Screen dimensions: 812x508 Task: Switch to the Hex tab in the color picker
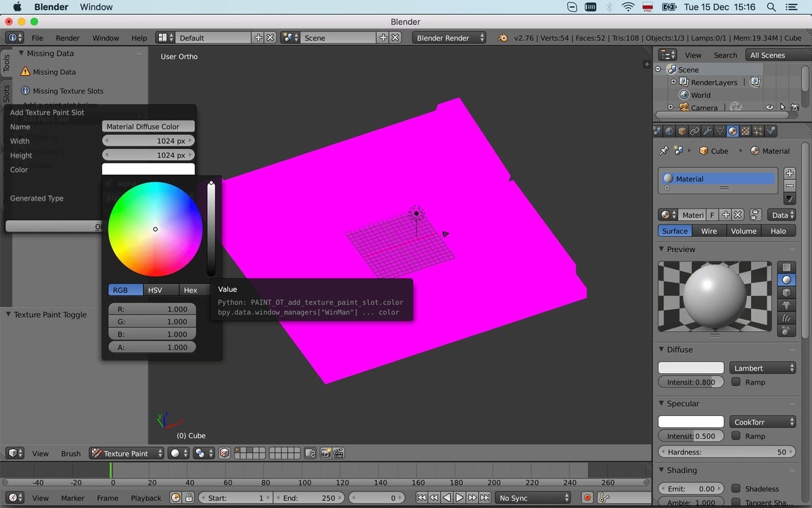tap(191, 289)
